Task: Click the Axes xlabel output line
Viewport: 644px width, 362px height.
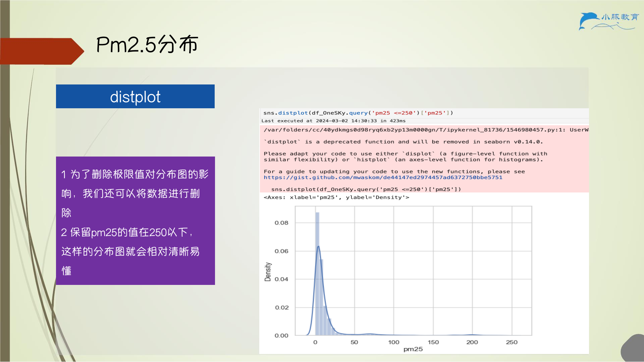Action: 336,197
